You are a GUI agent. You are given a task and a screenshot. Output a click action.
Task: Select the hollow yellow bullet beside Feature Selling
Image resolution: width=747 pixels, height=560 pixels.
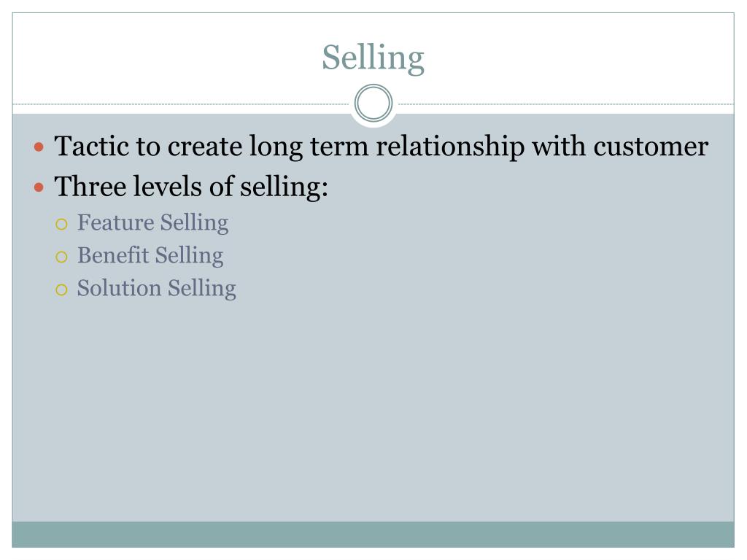61,225
